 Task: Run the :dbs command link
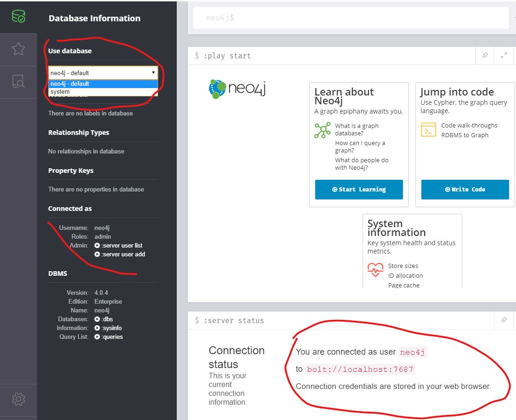click(x=107, y=319)
